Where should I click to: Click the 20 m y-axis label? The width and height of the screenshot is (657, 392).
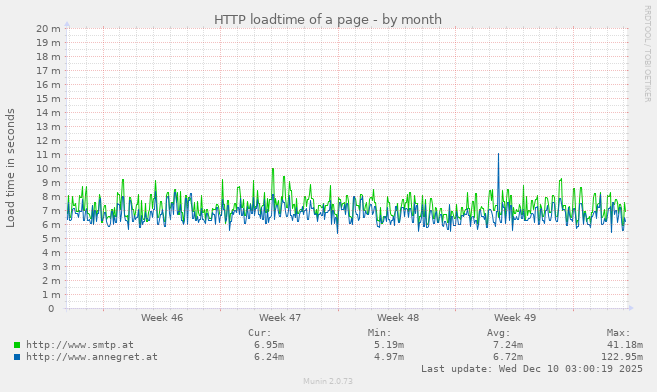click(48, 28)
